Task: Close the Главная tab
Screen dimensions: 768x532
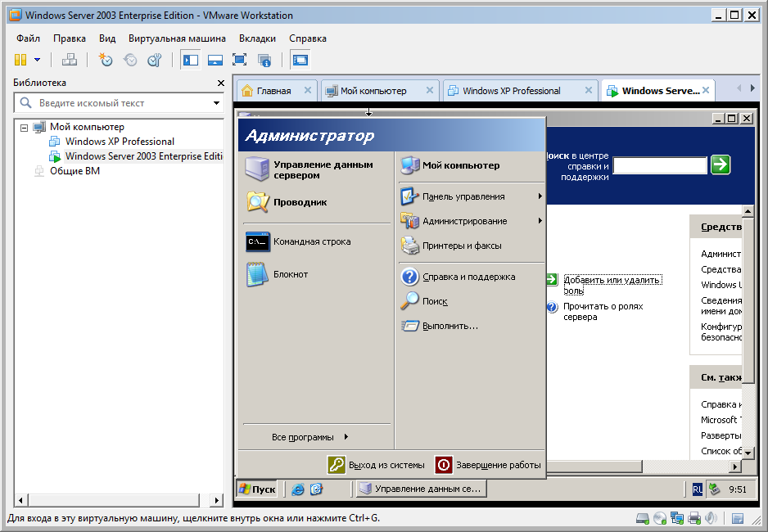Action: [308, 90]
